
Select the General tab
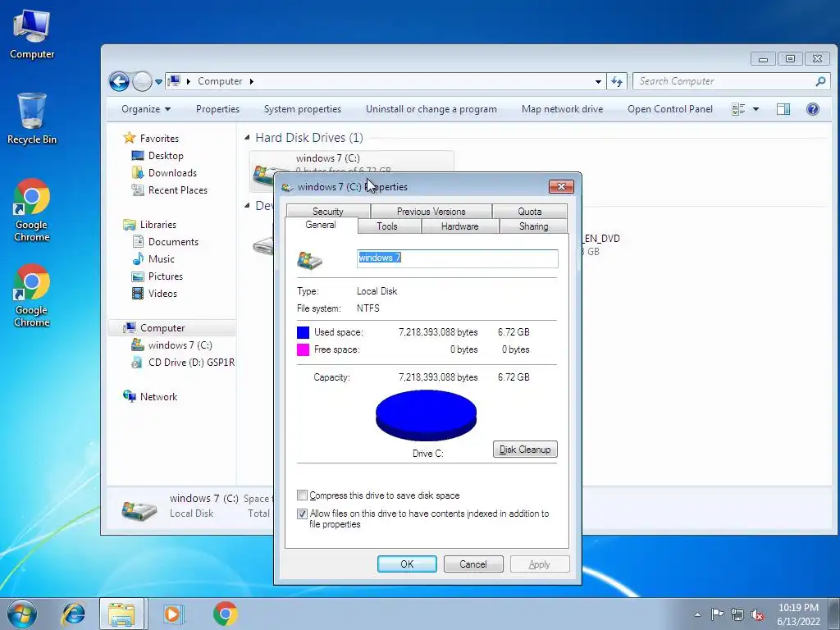(321, 225)
